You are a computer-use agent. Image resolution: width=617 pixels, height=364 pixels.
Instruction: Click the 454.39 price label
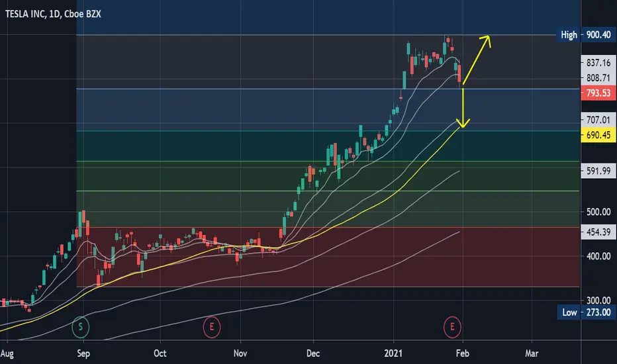598,232
